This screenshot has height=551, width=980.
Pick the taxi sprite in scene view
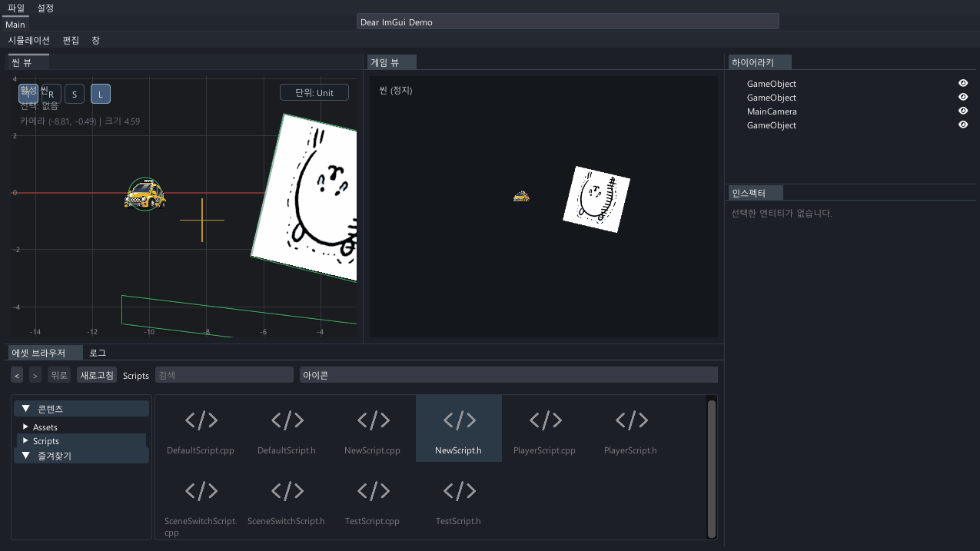[145, 194]
